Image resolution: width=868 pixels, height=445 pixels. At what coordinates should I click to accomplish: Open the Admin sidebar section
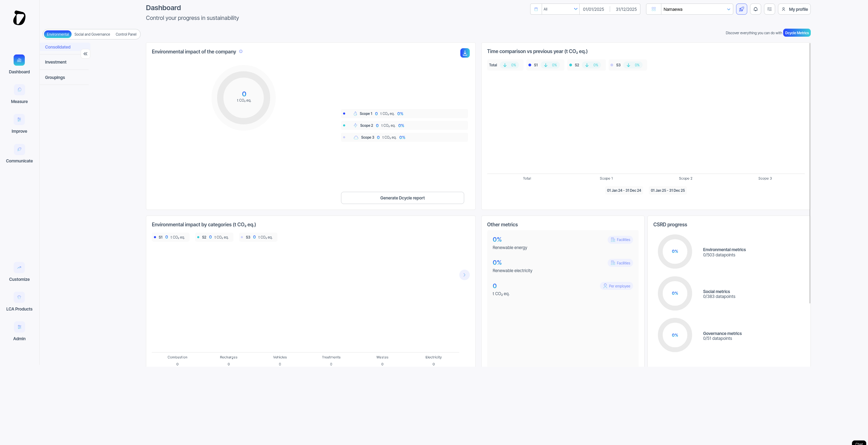[x=19, y=332]
